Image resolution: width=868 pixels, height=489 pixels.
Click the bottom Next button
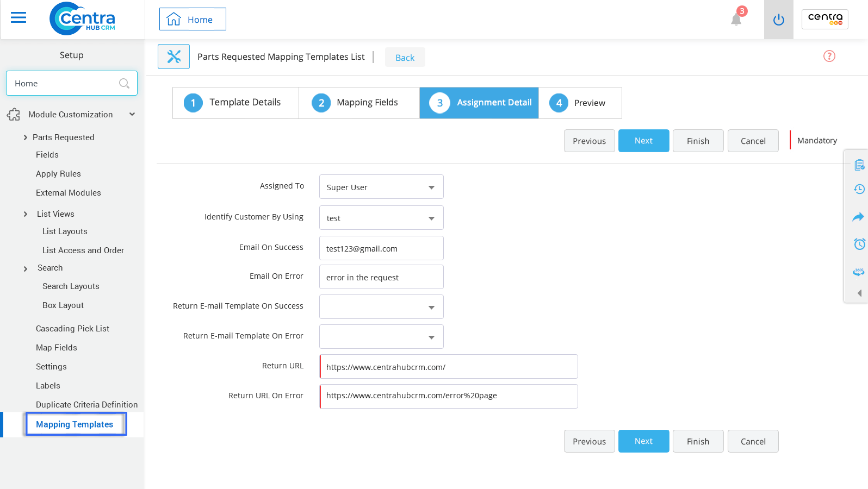click(x=644, y=441)
